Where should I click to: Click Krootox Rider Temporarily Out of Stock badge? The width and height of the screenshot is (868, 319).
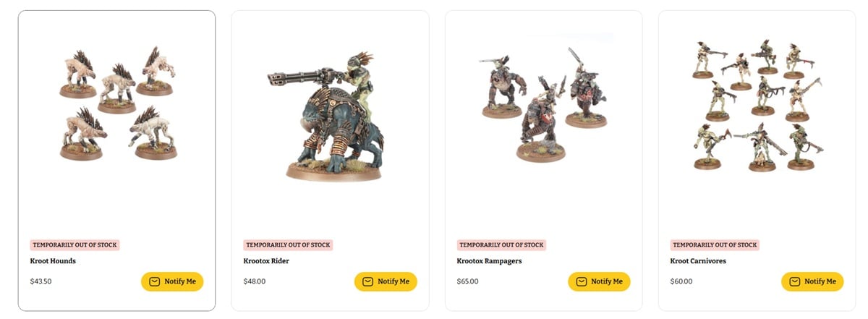point(288,245)
